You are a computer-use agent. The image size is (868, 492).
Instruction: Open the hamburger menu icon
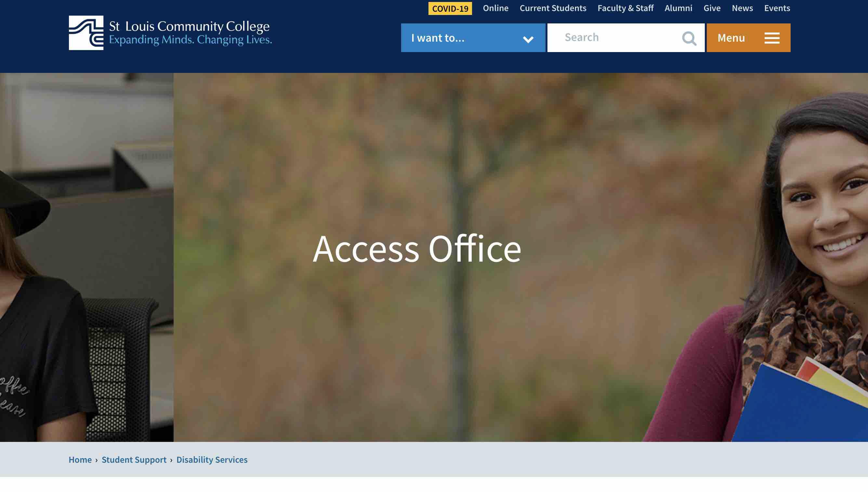(x=772, y=38)
